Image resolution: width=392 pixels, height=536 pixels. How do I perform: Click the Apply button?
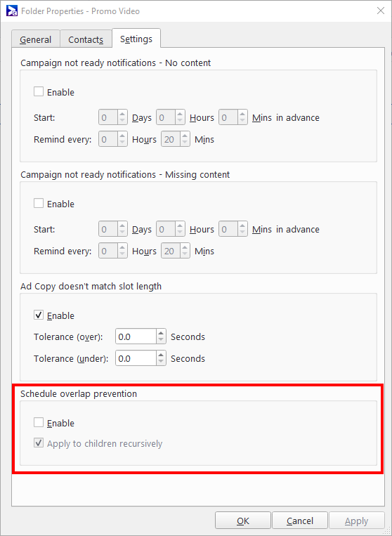click(357, 521)
